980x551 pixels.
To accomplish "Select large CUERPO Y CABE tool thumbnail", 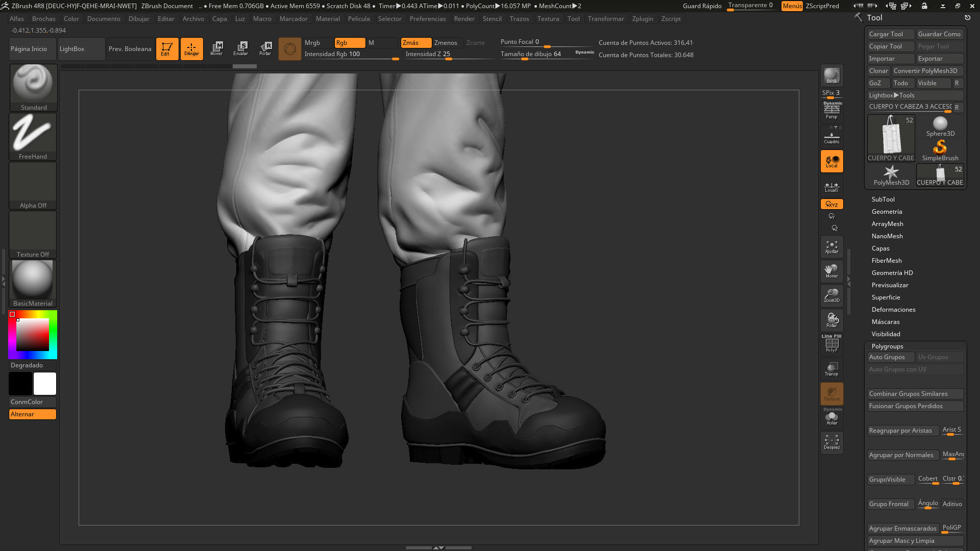I will (891, 138).
